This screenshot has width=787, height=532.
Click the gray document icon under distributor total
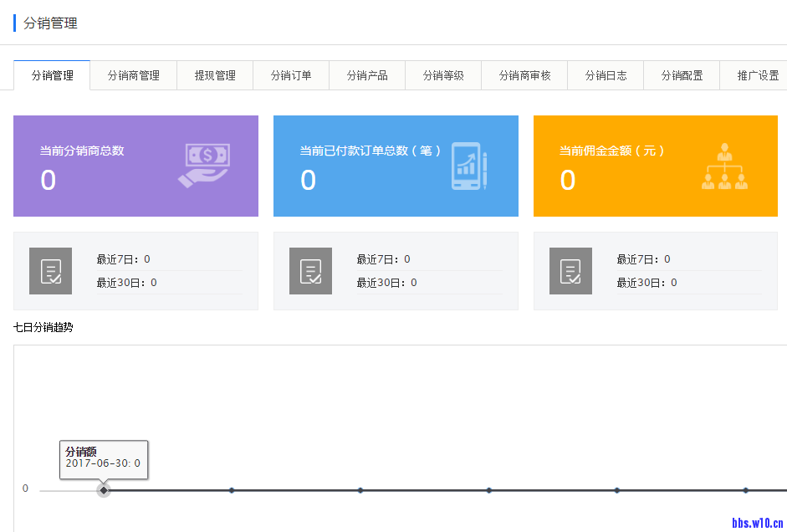pyautogui.click(x=50, y=271)
